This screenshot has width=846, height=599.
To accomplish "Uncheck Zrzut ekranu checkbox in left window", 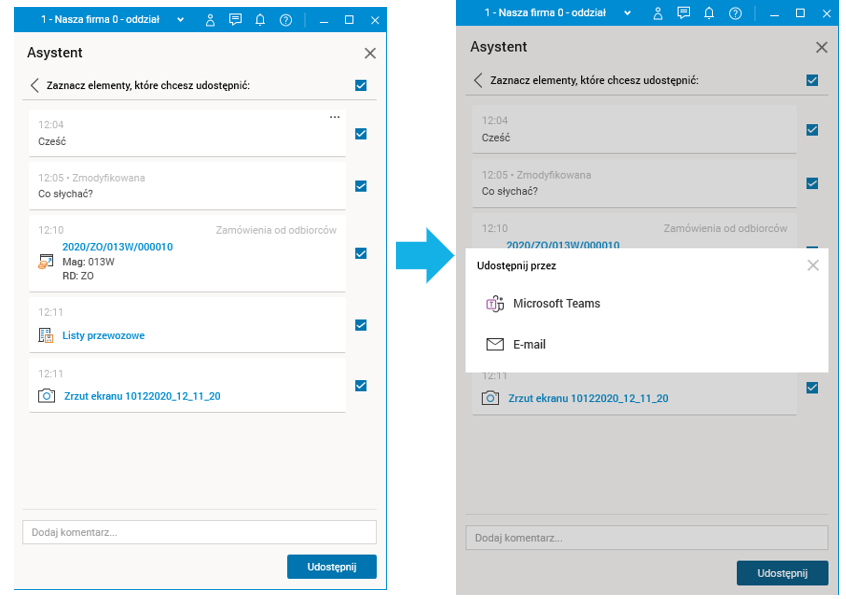I will (361, 385).
